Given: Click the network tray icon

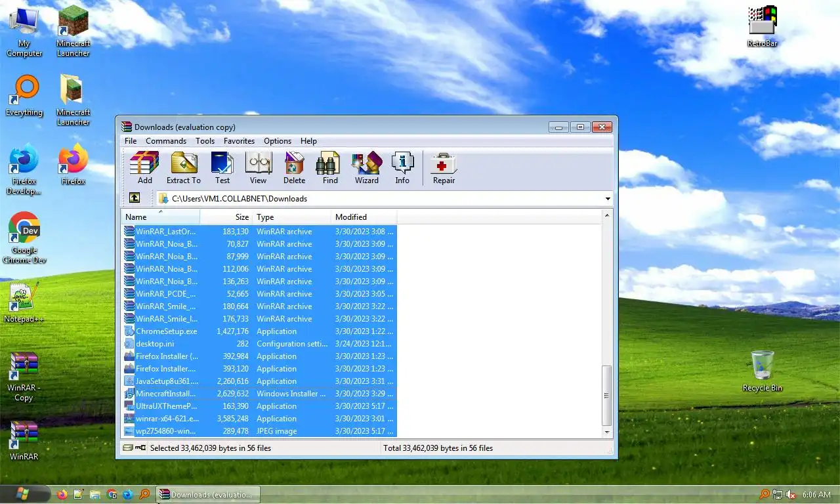Looking at the screenshot, I should (x=778, y=494).
